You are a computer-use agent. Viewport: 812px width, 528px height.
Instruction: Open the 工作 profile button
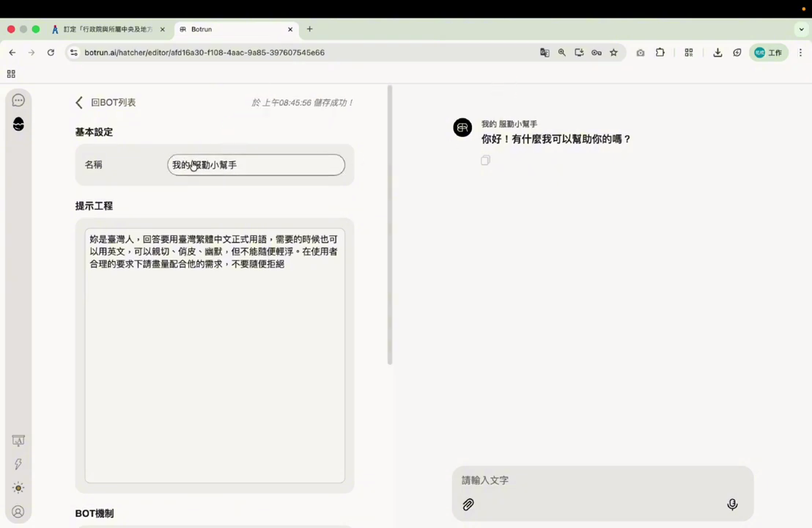point(769,52)
